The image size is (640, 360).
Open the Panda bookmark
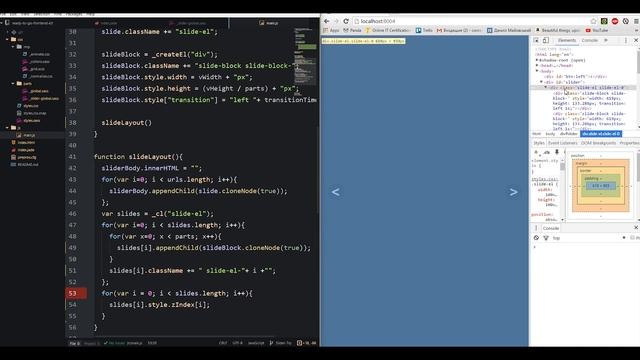pyautogui.click(x=352, y=31)
